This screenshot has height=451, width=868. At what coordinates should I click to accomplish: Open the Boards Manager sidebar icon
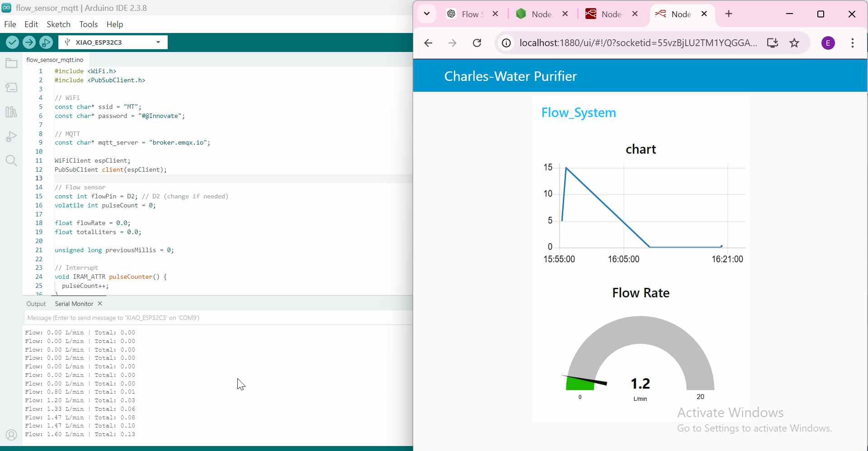(11, 88)
